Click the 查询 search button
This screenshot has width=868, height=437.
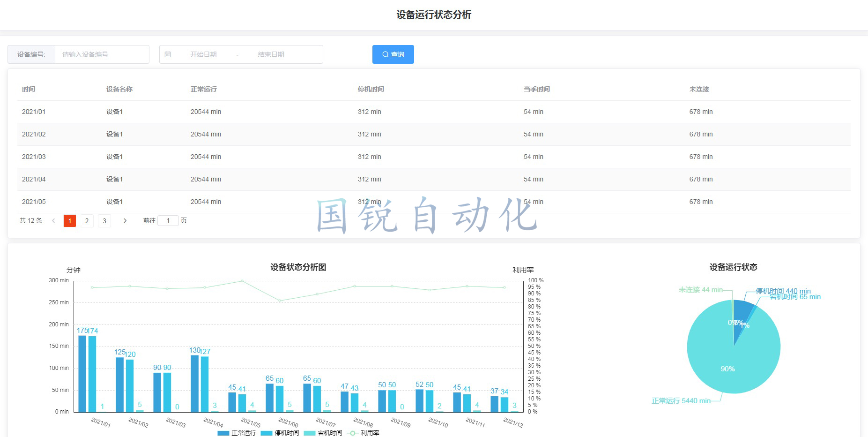[393, 54]
